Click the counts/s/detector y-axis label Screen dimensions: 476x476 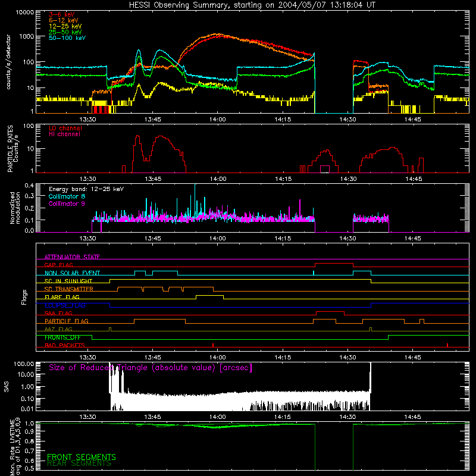8,62
